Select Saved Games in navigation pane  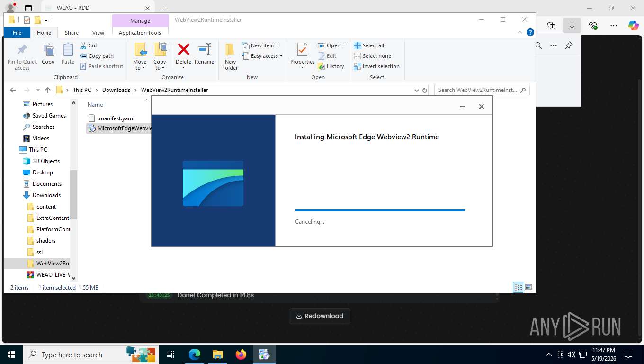tap(49, 116)
